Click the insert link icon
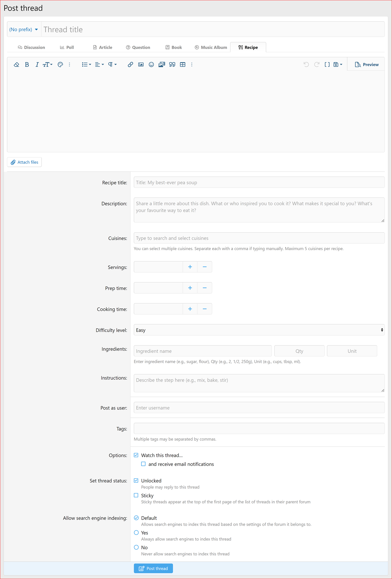 pos(130,65)
